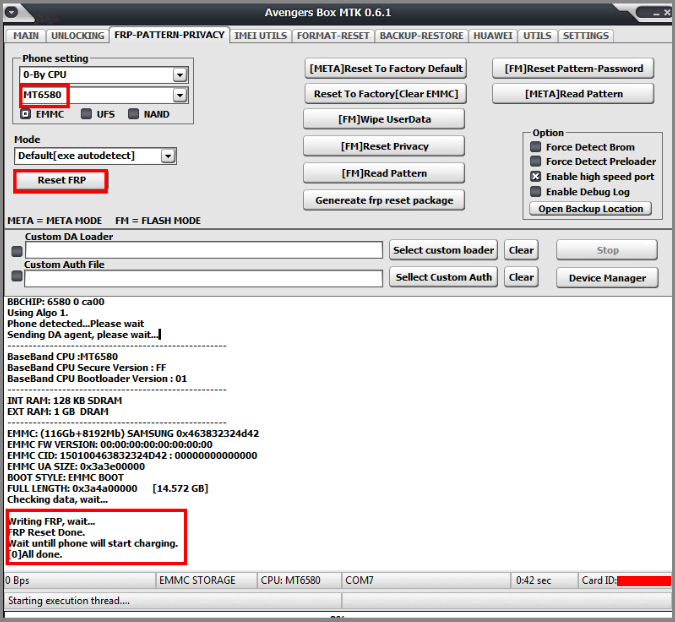
Task: Select the FRP-PATTERN-PRIVACY tab
Action: click(x=169, y=35)
